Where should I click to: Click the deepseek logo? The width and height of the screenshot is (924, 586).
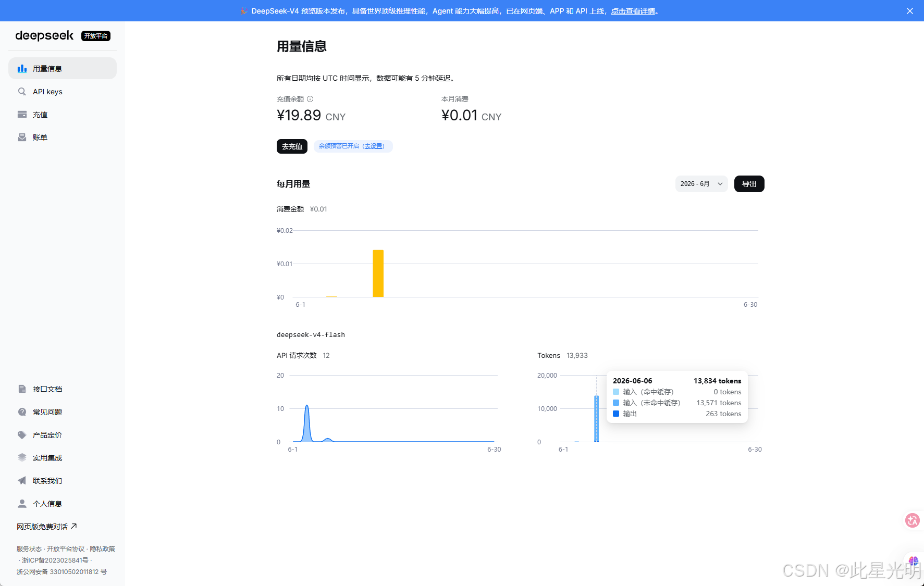point(44,35)
